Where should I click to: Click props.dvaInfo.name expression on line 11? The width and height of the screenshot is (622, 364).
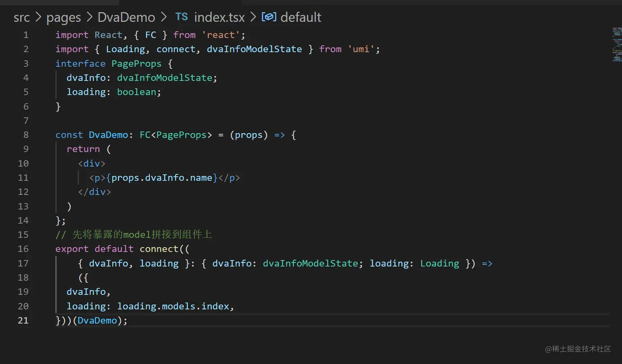[x=162, y=178]
